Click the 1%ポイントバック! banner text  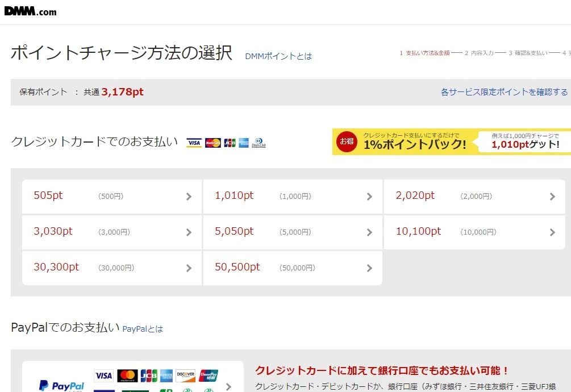click(x=415, y=144)
